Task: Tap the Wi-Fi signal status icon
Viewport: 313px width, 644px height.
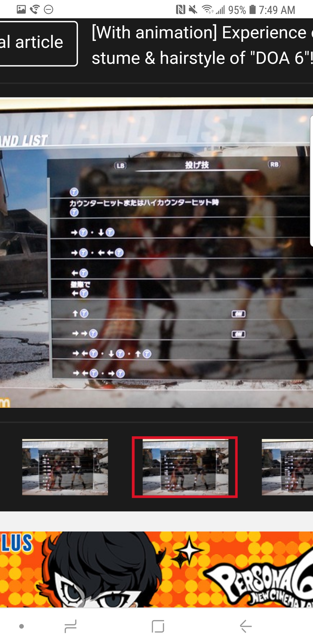Action: (208, 10)
